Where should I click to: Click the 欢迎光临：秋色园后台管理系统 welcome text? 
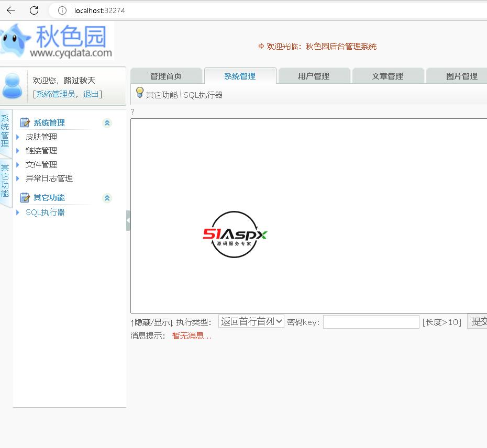[322, 47]
